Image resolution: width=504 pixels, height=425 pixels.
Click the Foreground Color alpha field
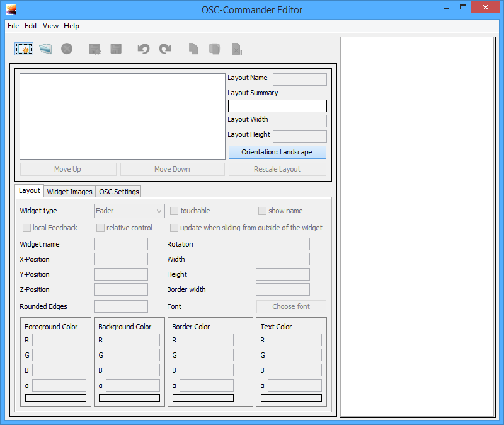tap(59, 385)
